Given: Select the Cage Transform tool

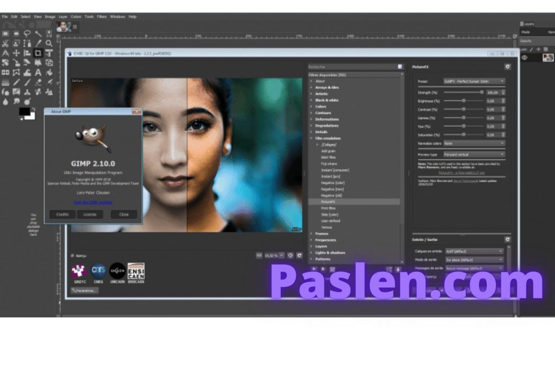Looking at the screenshot, I should point(16,73).
